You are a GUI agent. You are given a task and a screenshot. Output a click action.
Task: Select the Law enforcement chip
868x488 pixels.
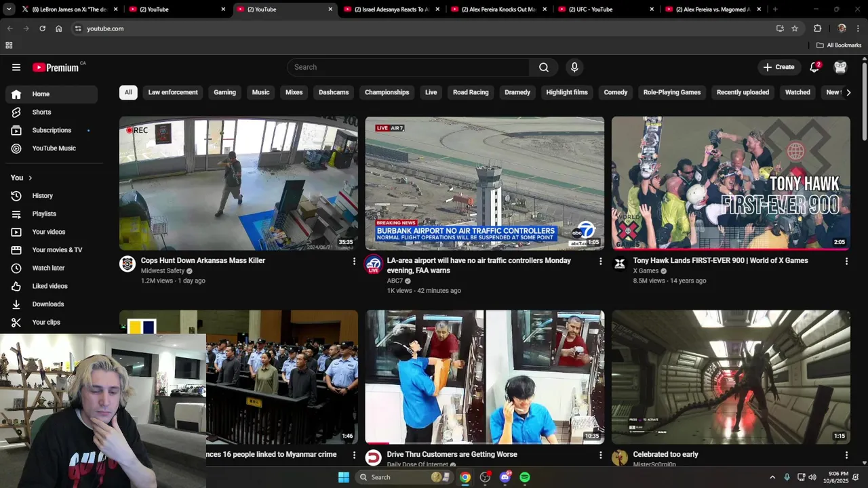tap(173, 92)
